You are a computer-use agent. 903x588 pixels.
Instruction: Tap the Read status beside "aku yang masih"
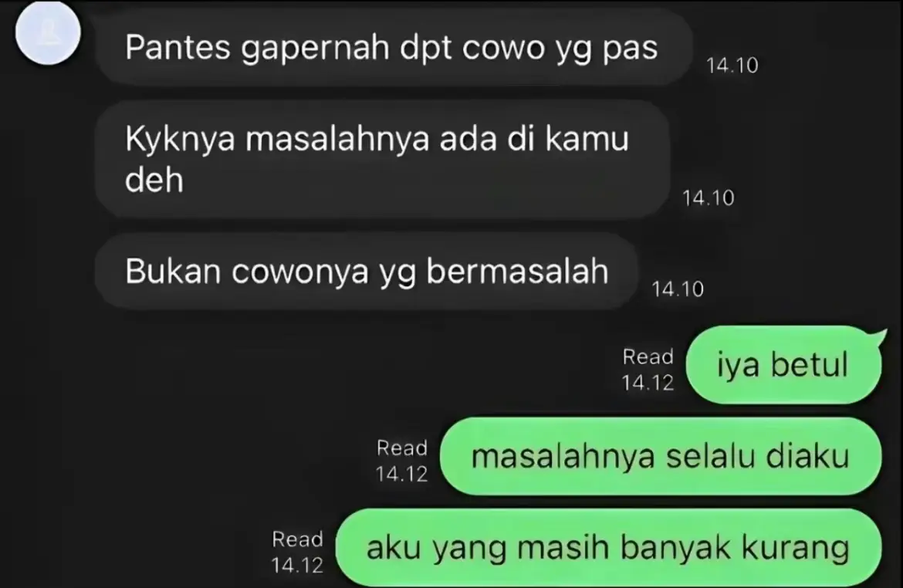pos(297,539)
